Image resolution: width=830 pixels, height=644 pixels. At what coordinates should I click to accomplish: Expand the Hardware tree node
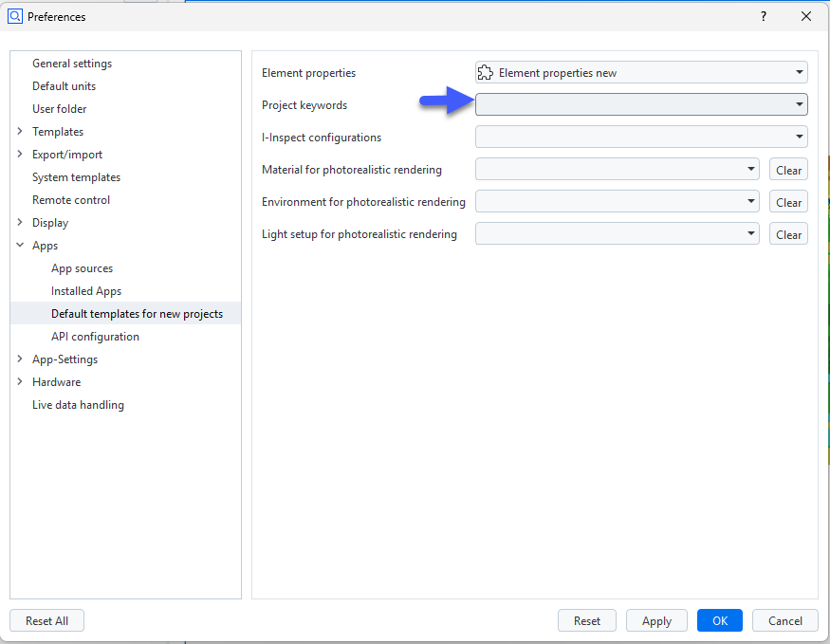(x=20, y=382)
